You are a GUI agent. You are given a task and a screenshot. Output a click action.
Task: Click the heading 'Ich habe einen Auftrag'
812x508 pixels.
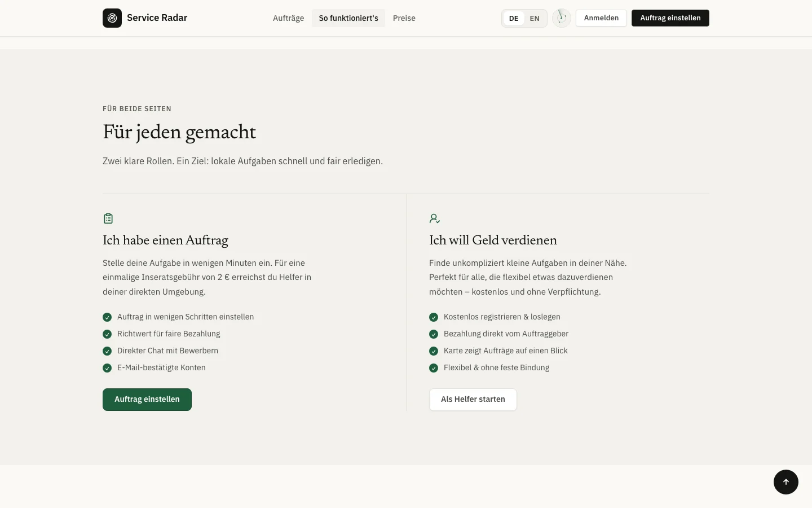pos(166,240)
